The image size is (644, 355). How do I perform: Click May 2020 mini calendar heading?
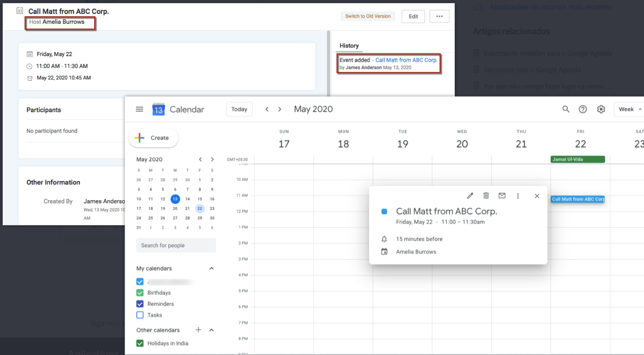click(149, 159)
